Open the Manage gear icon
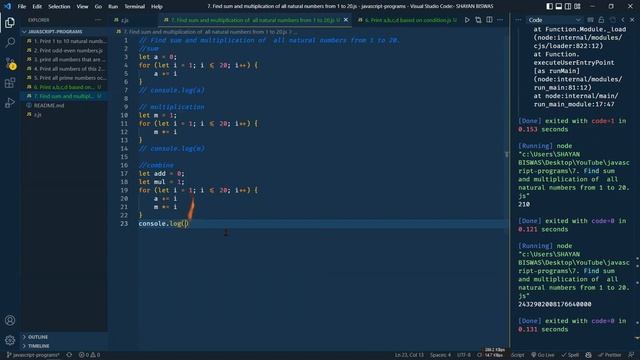Viewport: 640px width, 360px height. pyautogui.click(x=10, y=340)
